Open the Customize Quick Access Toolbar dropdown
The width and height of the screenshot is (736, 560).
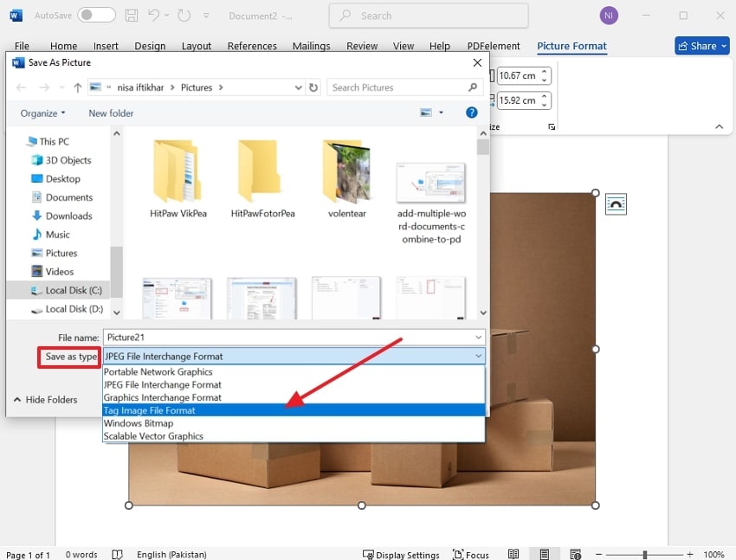pos(206,16)
